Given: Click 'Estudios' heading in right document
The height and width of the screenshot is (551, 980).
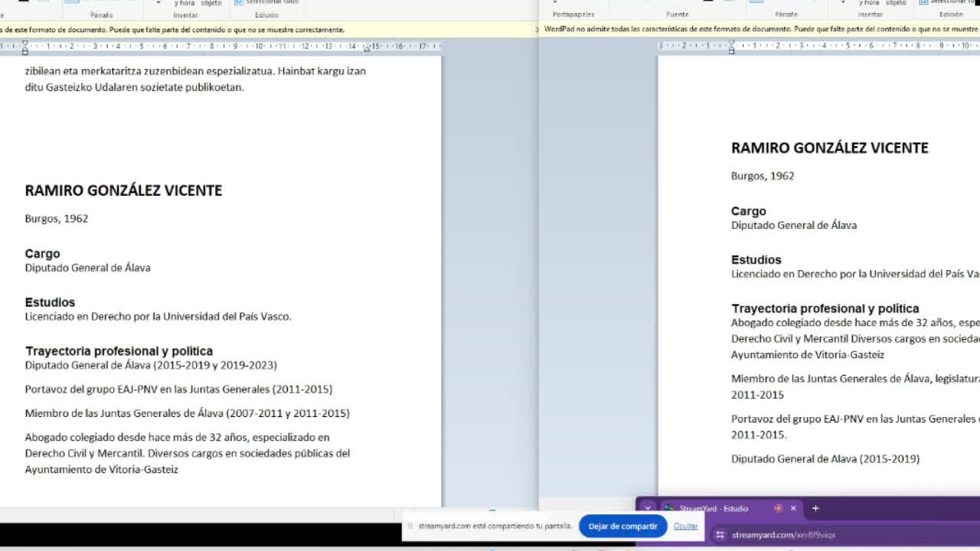Looking at the screenshot, I should [756, 259].
